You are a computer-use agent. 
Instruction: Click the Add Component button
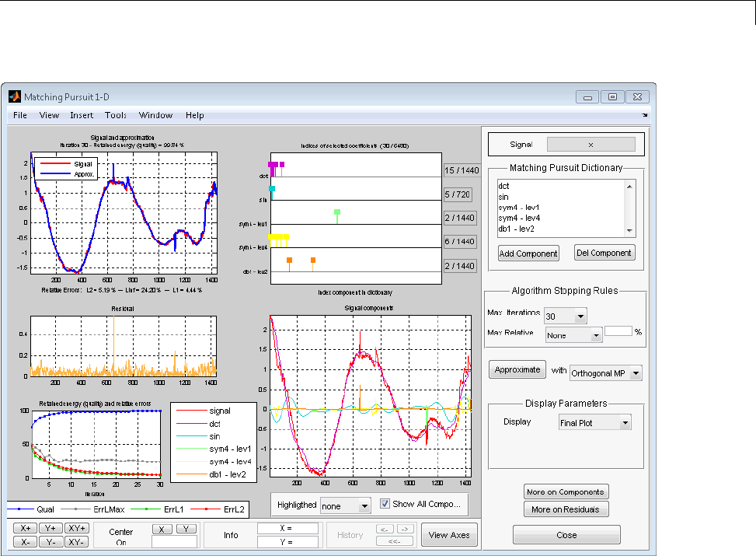528,254
